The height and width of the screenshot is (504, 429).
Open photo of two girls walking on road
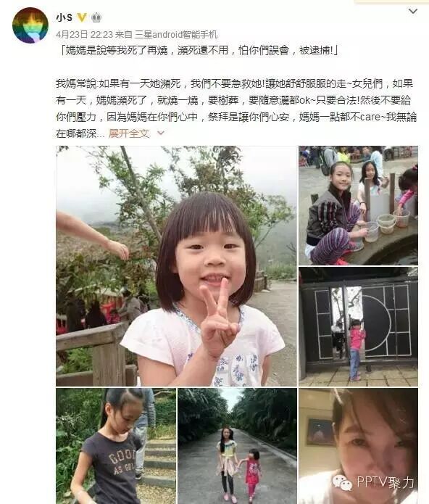[x=237, y=446]
